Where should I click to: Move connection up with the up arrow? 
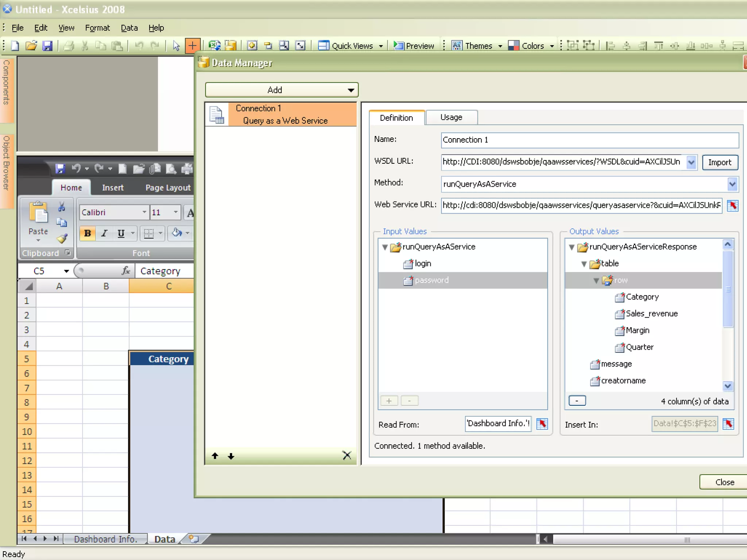point(215,456)
